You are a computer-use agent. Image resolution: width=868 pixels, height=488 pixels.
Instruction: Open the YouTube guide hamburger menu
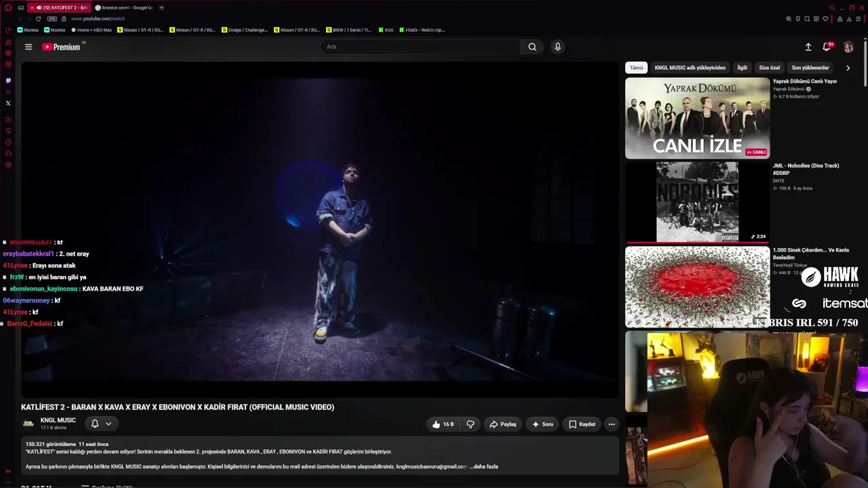pyautogui.click(x=28, y=47)
